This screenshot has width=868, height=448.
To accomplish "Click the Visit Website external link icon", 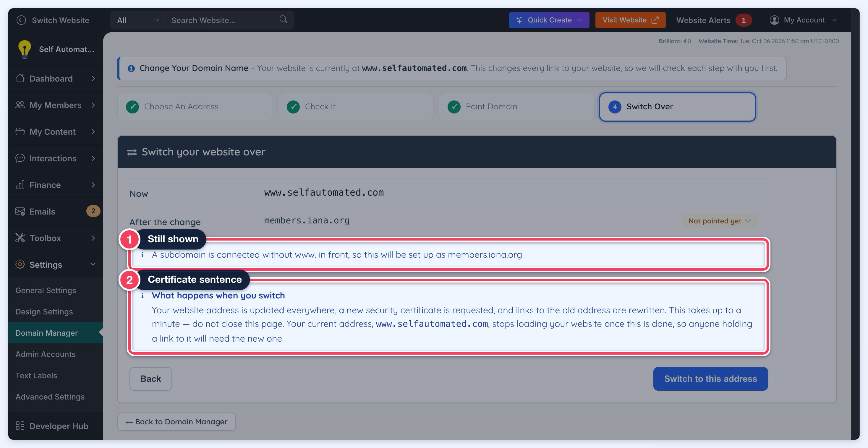I will (655, 20).
